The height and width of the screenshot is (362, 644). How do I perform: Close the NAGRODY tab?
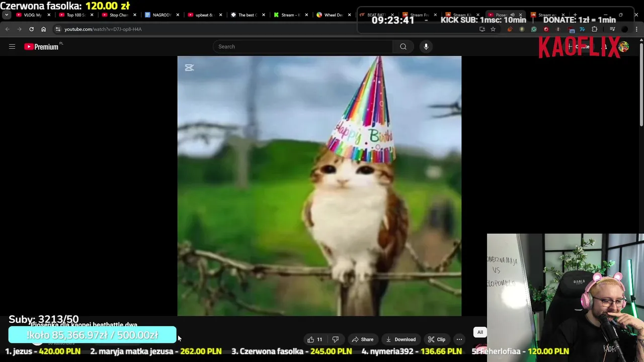[x=178, y=15]
